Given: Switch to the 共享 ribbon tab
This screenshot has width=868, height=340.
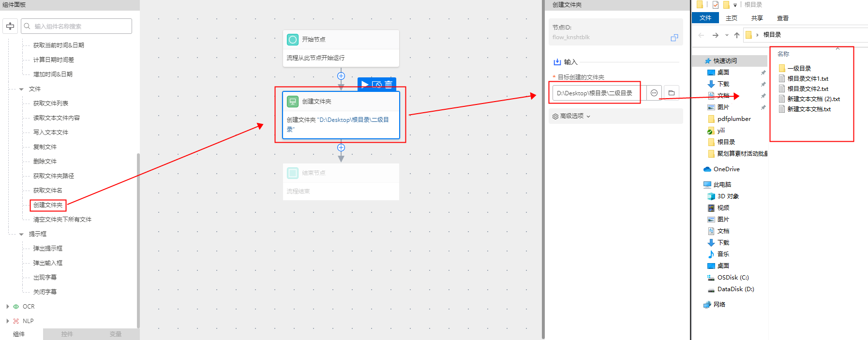Looking at the screenshot, I should click(x=757, y=18).
